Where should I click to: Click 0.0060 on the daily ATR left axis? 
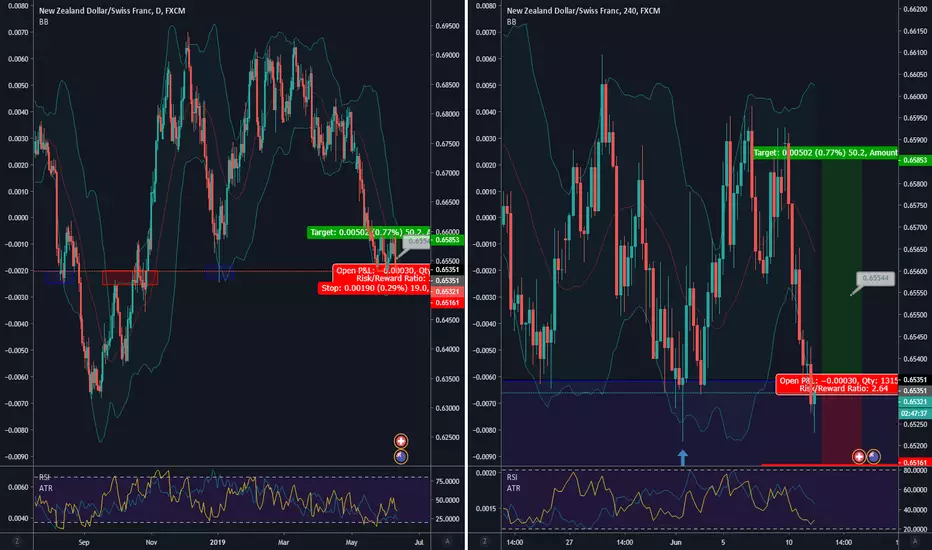(18, 487)
